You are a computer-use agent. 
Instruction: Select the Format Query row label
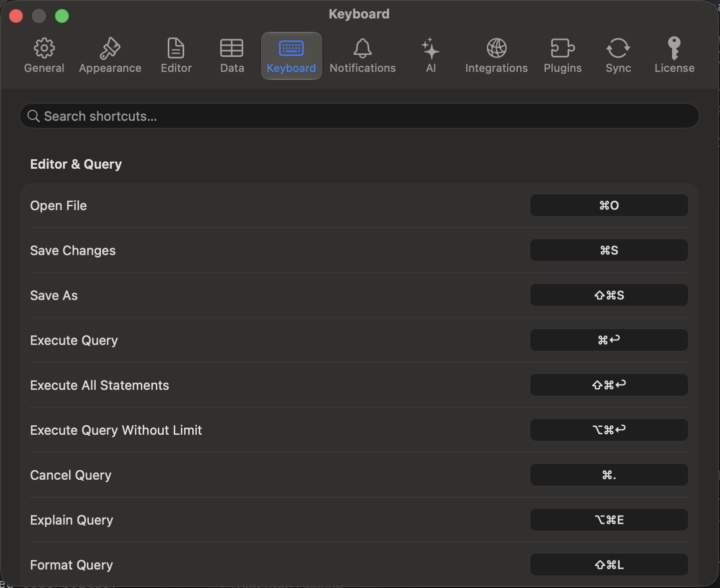(x=71, y=565)
